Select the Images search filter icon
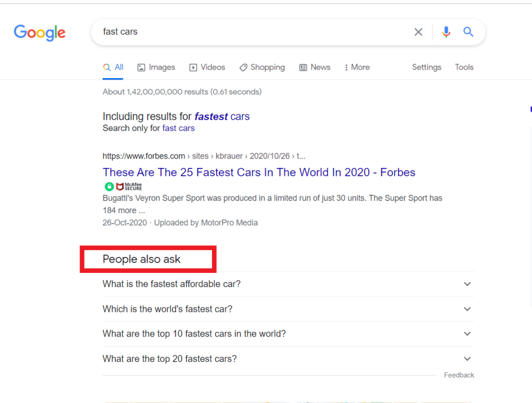532x403 pixels. coord(141,67)
